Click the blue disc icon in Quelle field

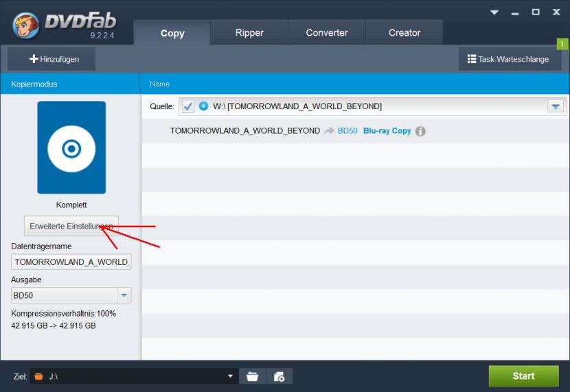[203, 106]
